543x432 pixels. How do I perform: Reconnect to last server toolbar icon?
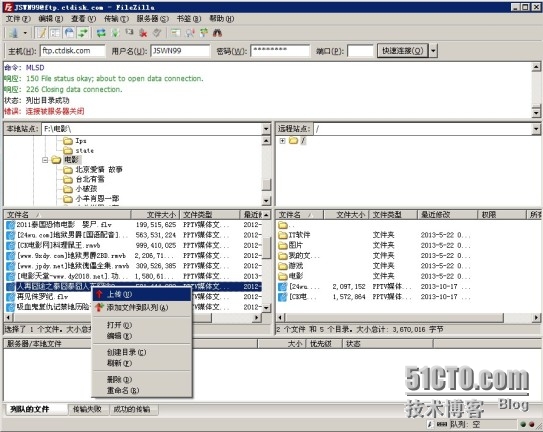[157, 33]
